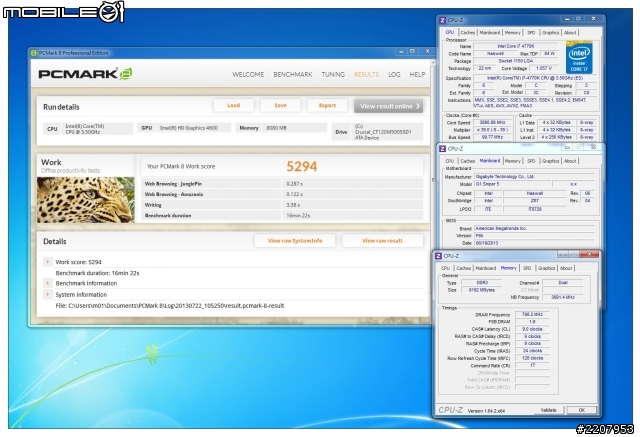Click the OK button in CPU-Z

(582, 410)
